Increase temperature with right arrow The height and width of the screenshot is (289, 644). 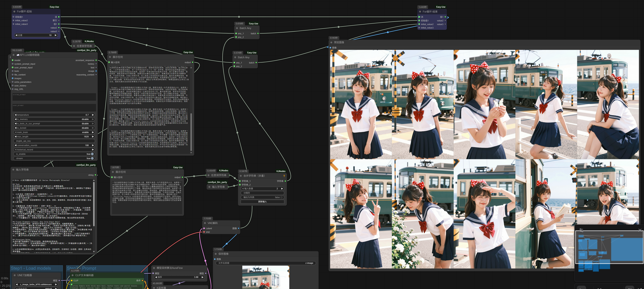click(93, 115)
